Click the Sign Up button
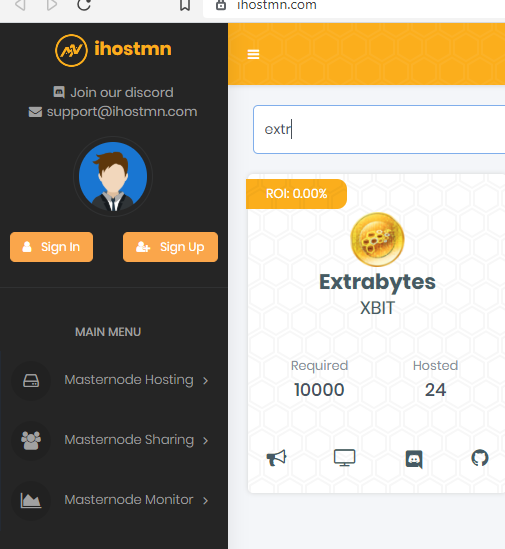505x549 pixels. point(170,247)
